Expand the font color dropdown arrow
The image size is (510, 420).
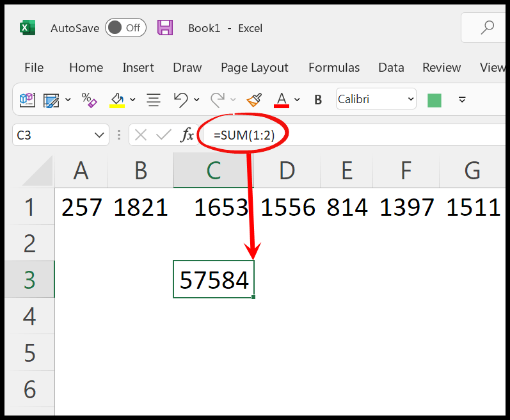pyautogui.click(x=297, y=99)
